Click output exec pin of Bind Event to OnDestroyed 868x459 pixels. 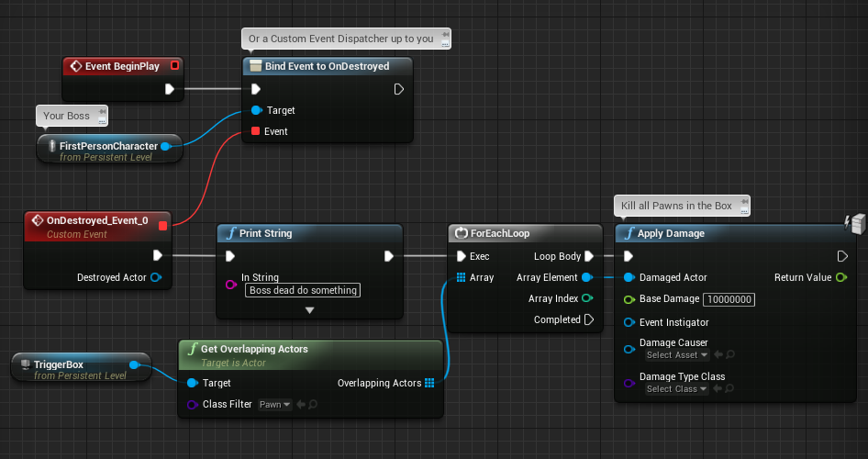(x=398, y=89)
